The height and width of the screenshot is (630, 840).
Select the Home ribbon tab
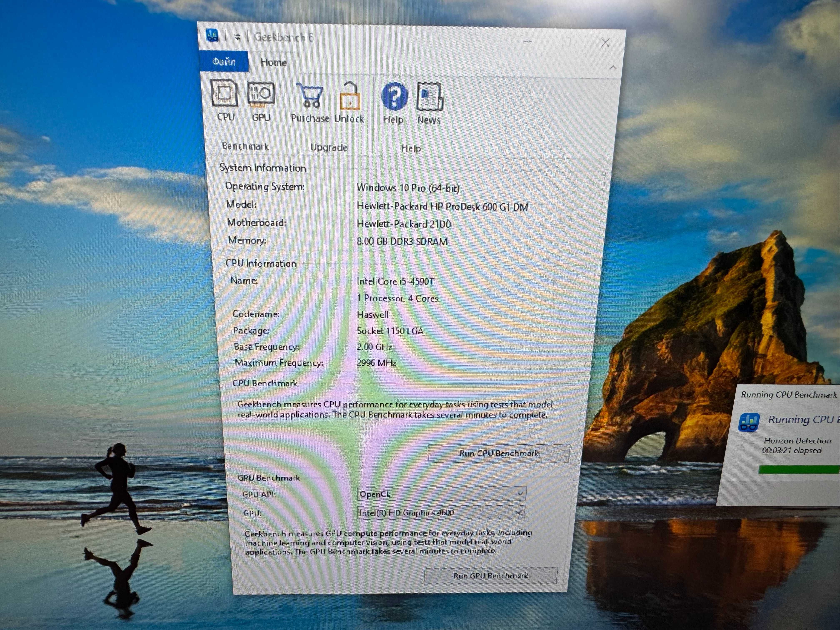click(x=273, y=63)
